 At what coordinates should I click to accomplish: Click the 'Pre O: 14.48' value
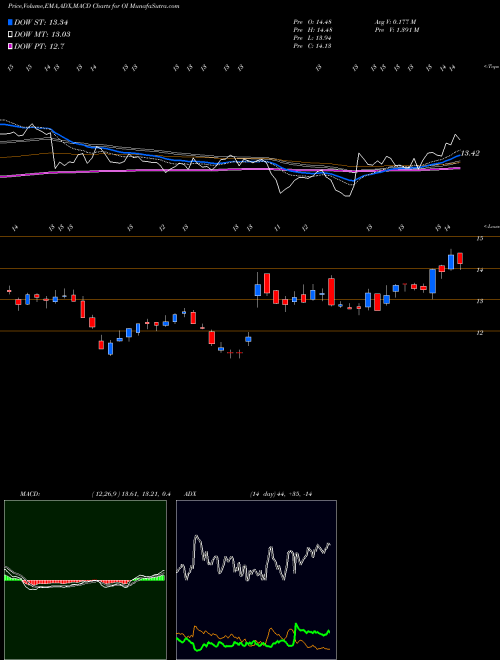point(313,22)
